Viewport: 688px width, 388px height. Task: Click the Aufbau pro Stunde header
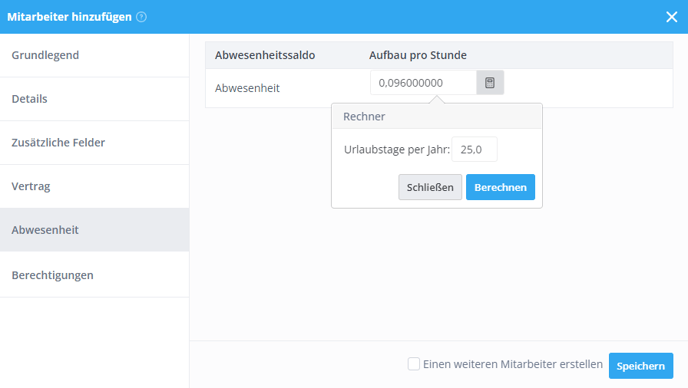click(418, 55)
